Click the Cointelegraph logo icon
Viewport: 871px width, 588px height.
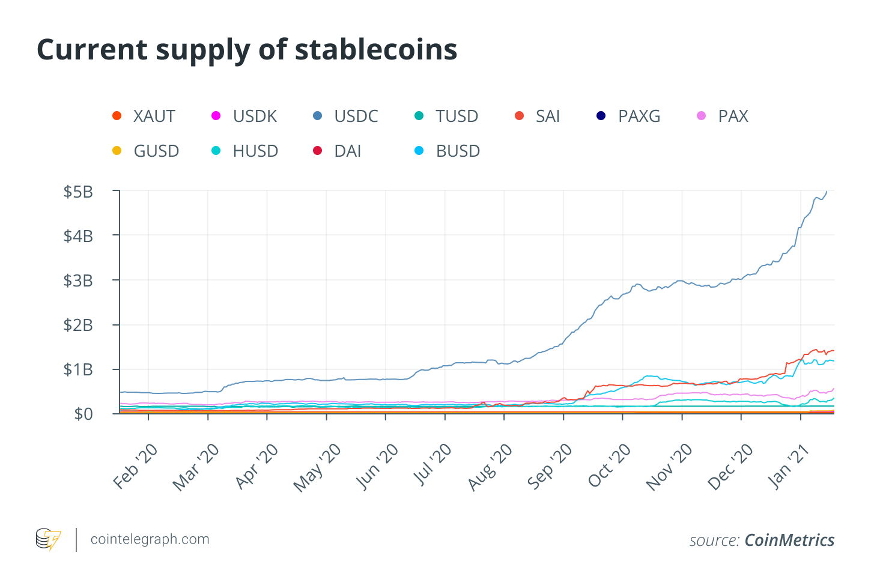click(x=48, y=539)
